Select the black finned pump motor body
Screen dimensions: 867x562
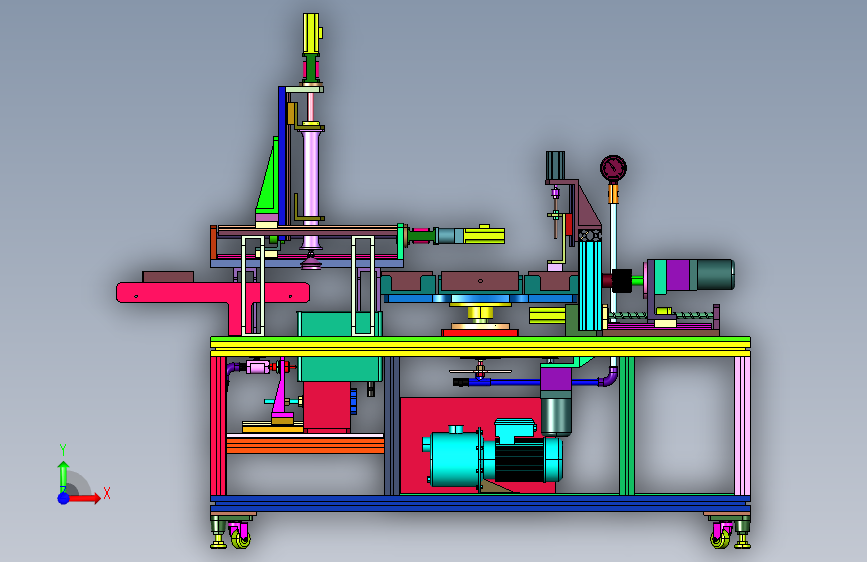pos(520,460)
